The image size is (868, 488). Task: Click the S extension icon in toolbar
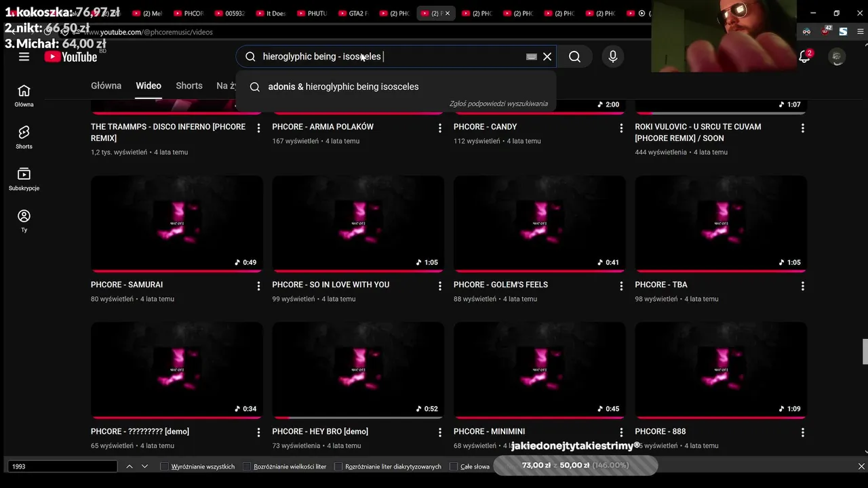pos(843,31)
